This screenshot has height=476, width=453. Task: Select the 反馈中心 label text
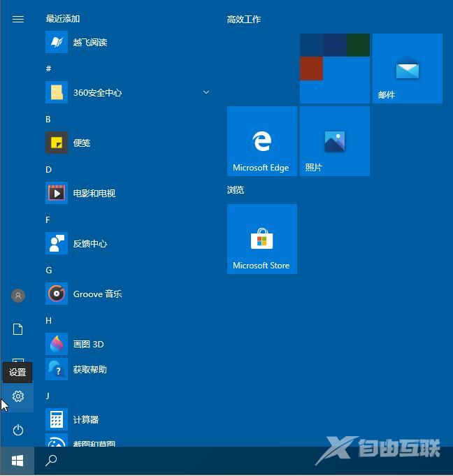90,243
